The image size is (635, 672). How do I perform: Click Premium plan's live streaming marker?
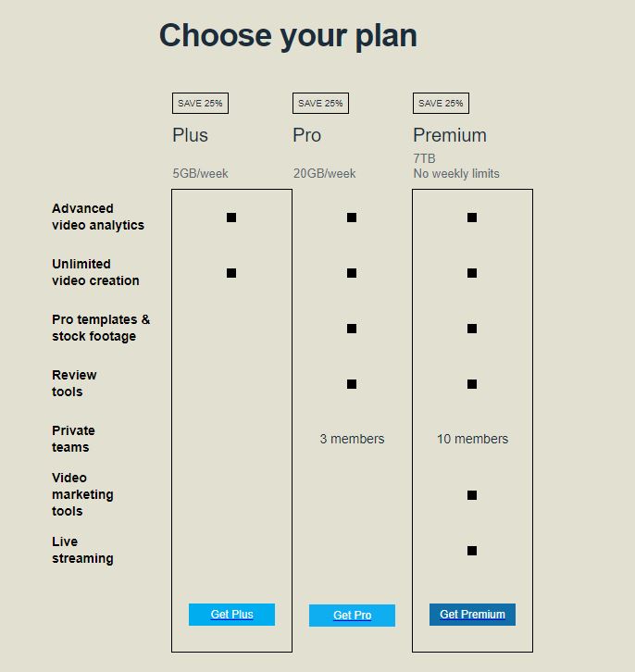click(x=472, y=551)
